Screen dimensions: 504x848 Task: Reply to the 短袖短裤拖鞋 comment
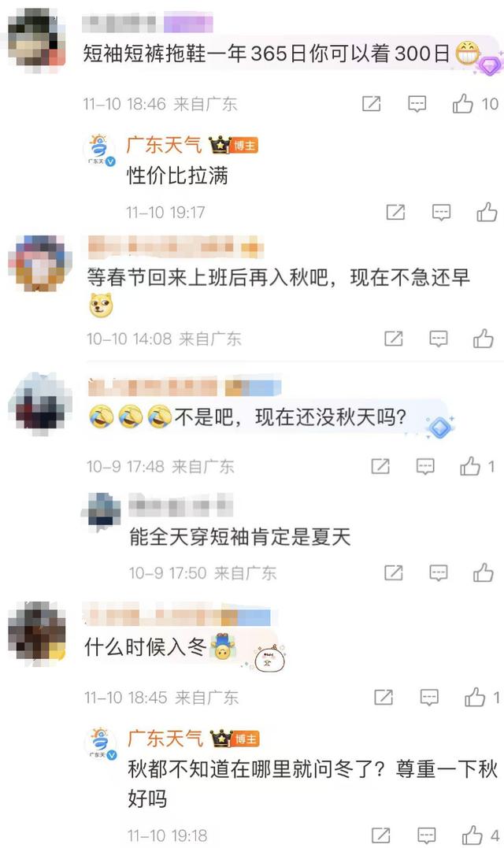pyautogui.click(x=417, y=103)
